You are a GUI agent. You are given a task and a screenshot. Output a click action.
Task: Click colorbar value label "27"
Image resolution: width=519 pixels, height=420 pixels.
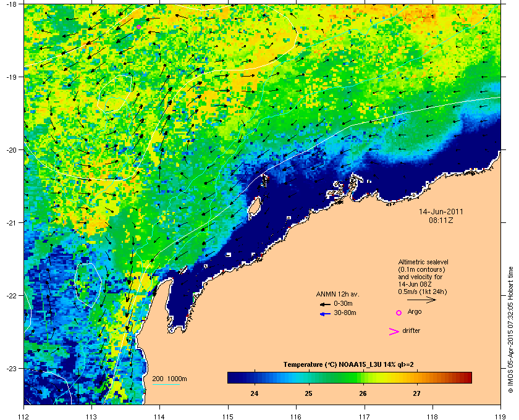tap(416, 393)
